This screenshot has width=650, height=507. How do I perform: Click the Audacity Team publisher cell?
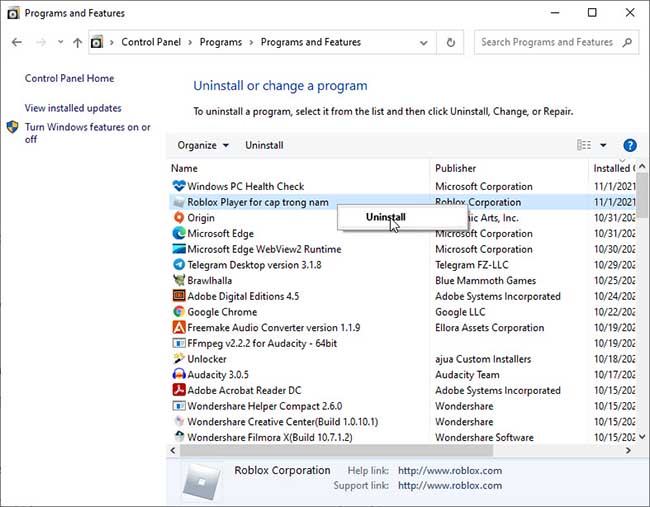[467, 375]
